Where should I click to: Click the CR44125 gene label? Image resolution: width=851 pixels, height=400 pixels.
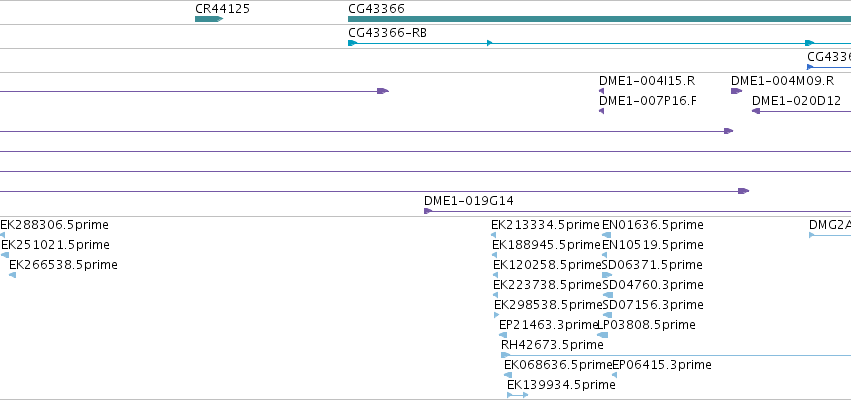point(223,9)
